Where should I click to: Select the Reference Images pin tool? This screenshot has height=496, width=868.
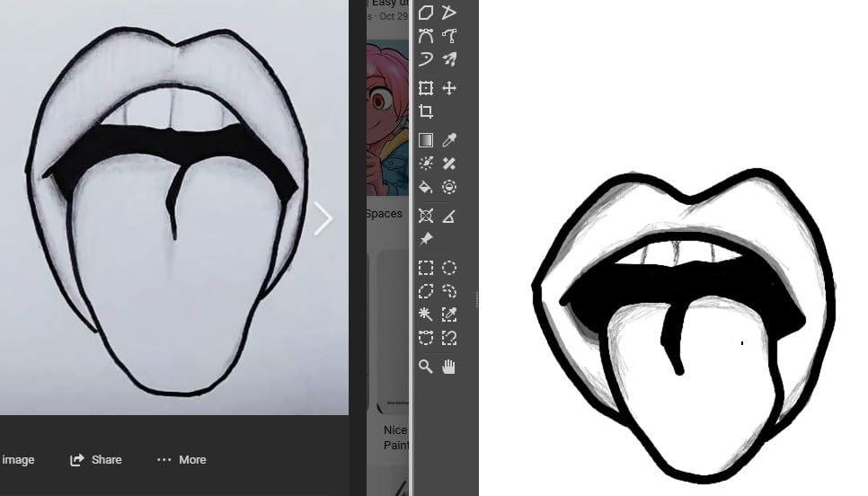[426, 239]
